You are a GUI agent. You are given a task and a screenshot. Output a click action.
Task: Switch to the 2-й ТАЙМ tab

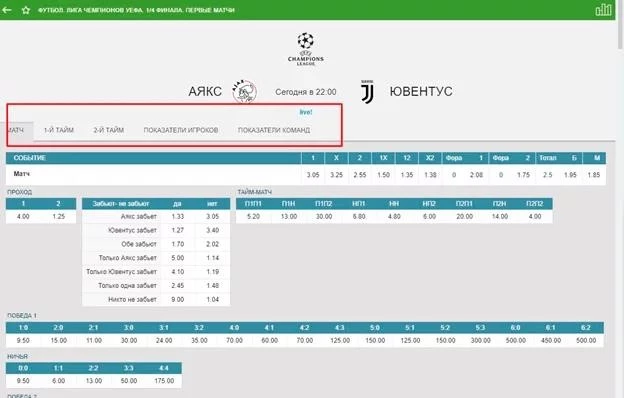(109, 130)
